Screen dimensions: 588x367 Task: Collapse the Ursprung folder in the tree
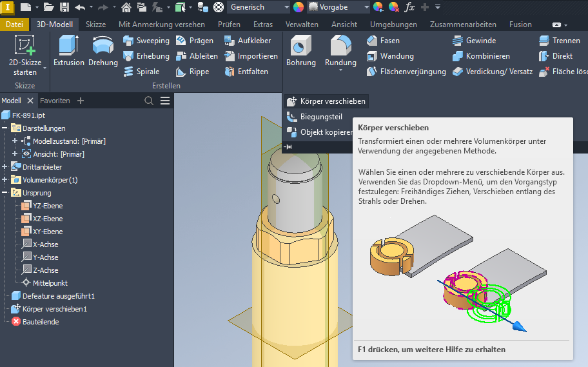pos(5,193)
